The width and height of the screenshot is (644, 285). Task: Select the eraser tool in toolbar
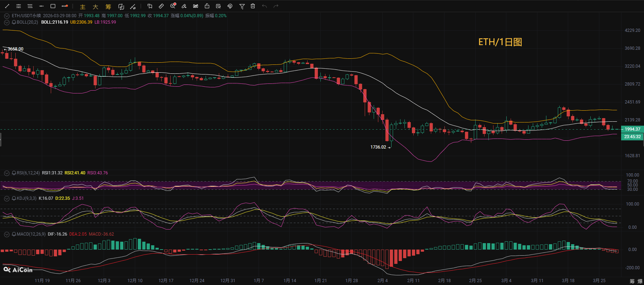tap(184, 6)
